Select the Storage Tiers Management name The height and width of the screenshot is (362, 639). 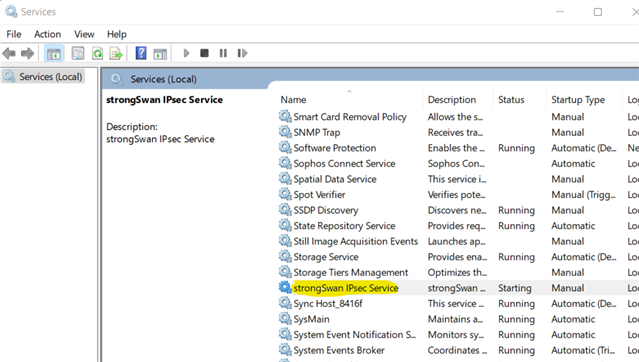pyautogui.click(x=350, y=272)
